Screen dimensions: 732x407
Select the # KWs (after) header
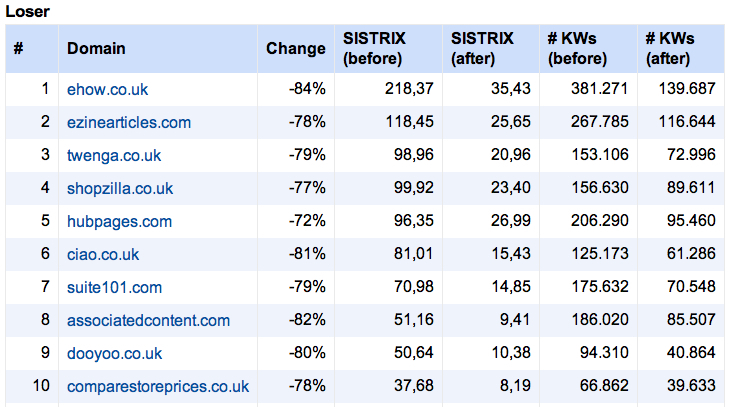click(x=670, y=49)
